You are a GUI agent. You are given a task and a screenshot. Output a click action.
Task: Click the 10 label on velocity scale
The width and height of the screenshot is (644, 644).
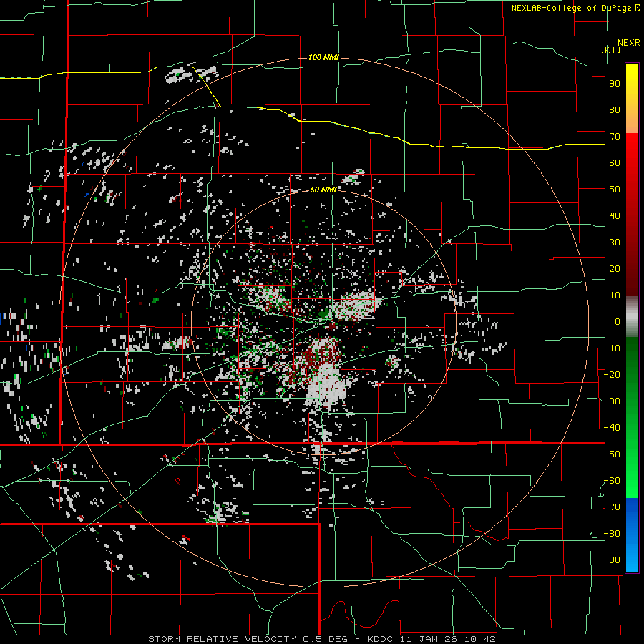click(x=615, y=296)
